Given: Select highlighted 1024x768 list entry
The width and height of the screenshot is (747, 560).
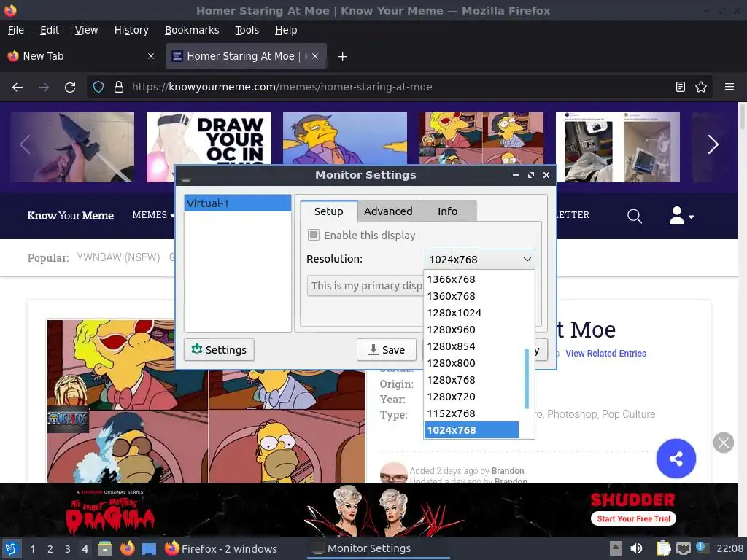Looking at the screenshot, I should [471, 430].
